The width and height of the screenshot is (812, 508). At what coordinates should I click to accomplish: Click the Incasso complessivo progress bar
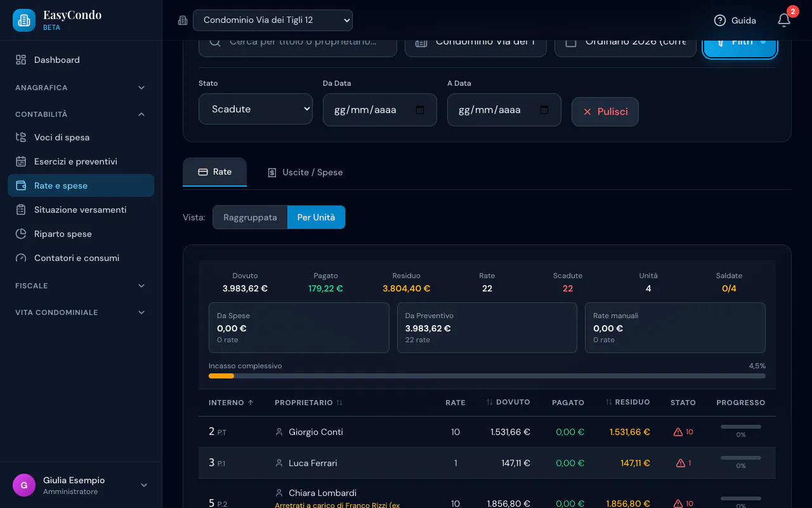tap(487, 376)
